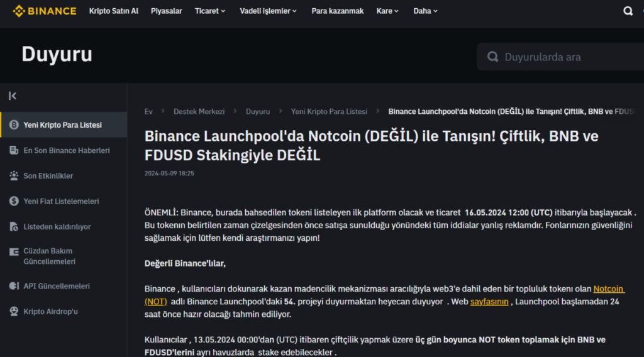Open Kripto Satın Al in the navigation
This screenshot has width=644, height=357.
pos(114,11)
